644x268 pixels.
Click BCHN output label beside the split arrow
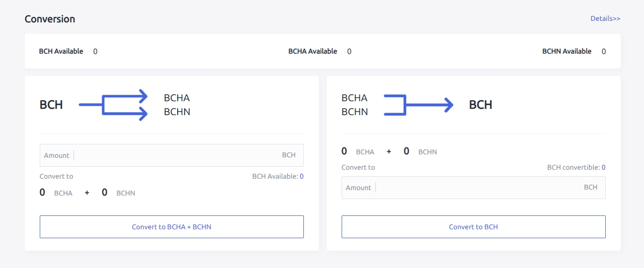pos(177,112)
